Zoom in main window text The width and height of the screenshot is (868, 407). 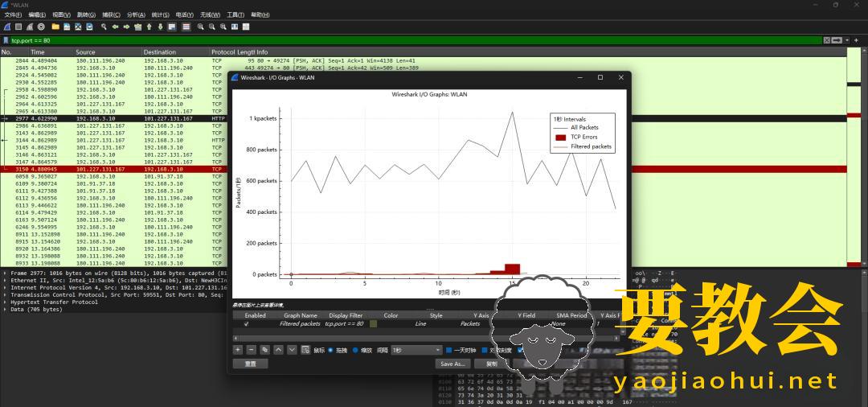(x=200, y=27)
